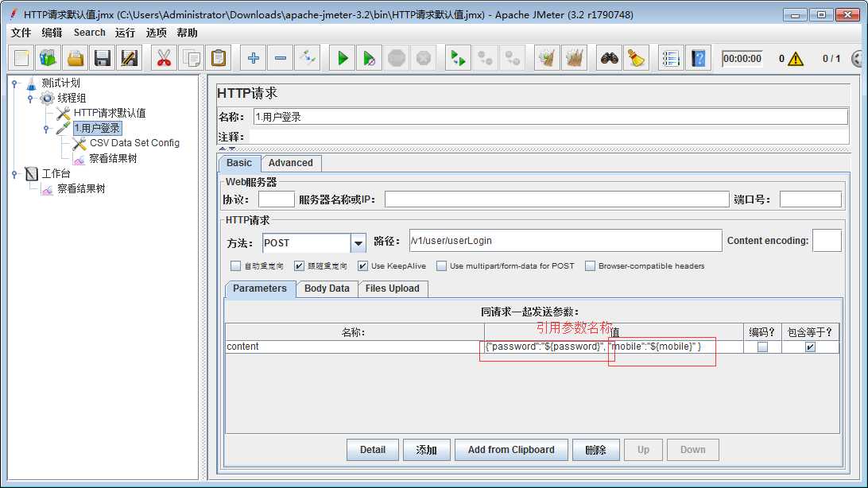868x488 pixels.
Task: Start the test with green play icon
Action: (342, 58)
